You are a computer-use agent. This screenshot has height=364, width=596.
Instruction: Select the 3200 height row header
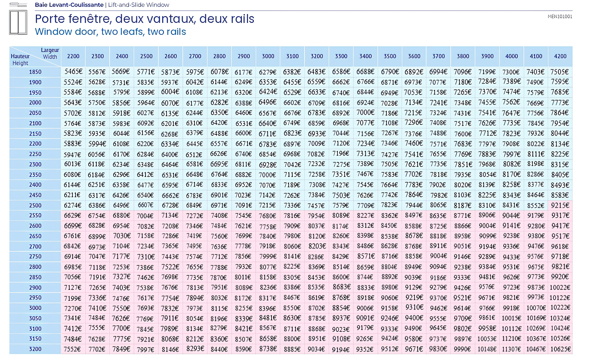tap(35, 349)
